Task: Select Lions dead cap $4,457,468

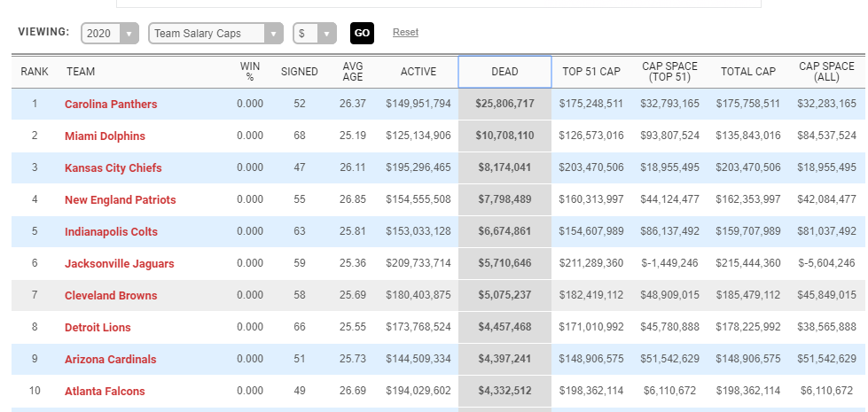Action: tap(504, 327)
